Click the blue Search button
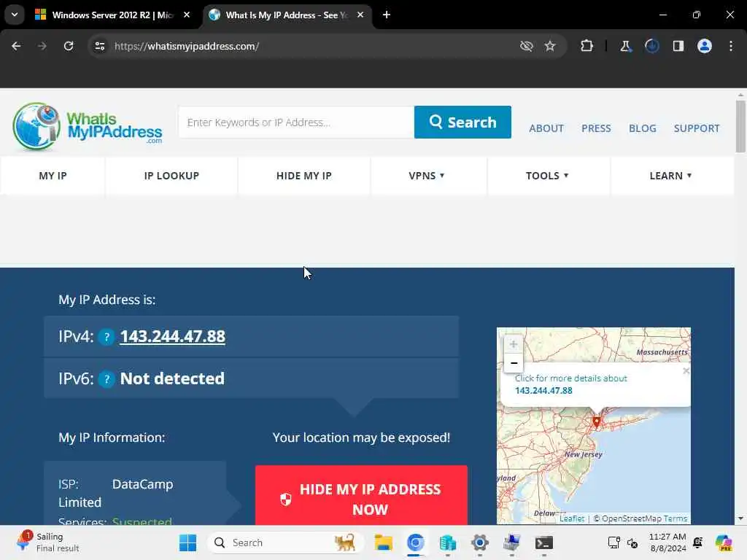 pos(462,122)
